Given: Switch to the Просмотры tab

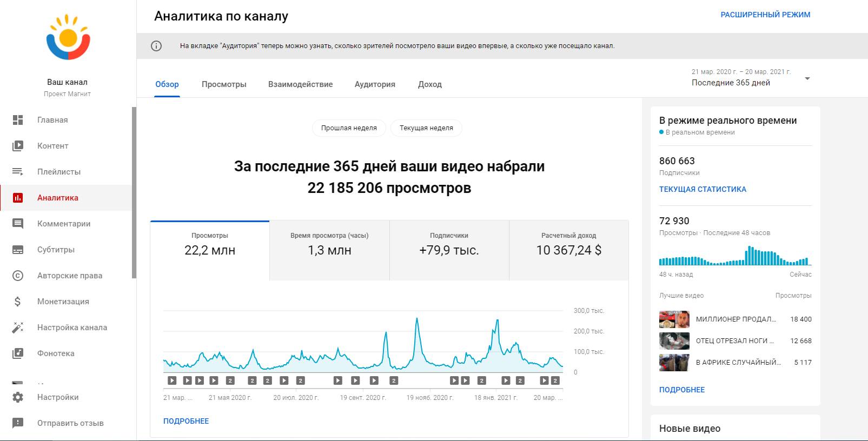Looking at the screenshot, I should click(x=224, y=84).
